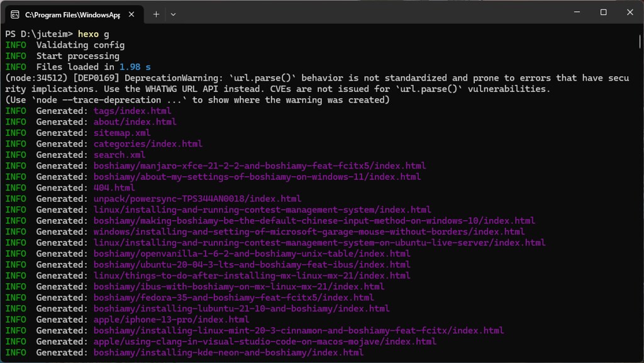The width and height of the screenshot is (644, 363).
Task: Click the installing-lubuntu-21-10 path
Action: click(x=241, y=309)
